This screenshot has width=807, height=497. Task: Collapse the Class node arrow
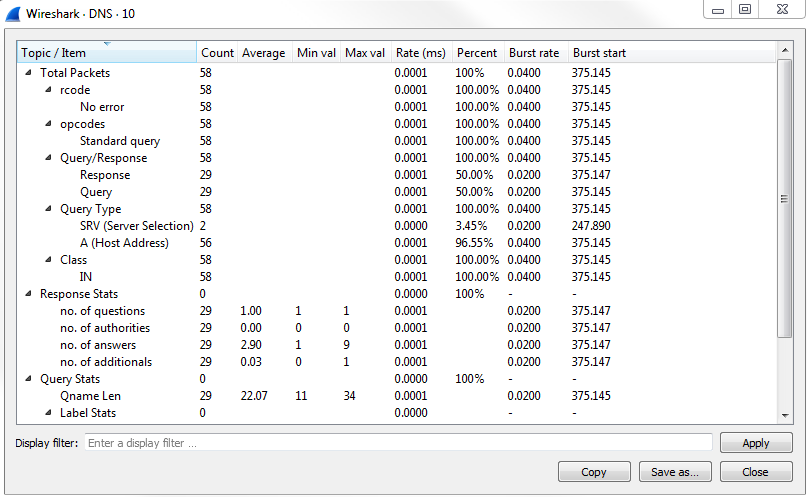[x=48, y=259]
